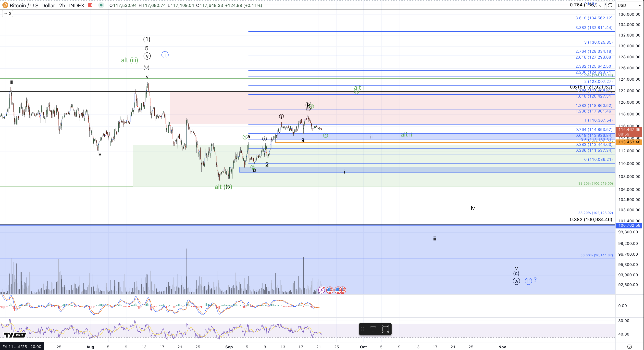Click the red flag marker icon

pyautogui.click(x=90, y=5)
